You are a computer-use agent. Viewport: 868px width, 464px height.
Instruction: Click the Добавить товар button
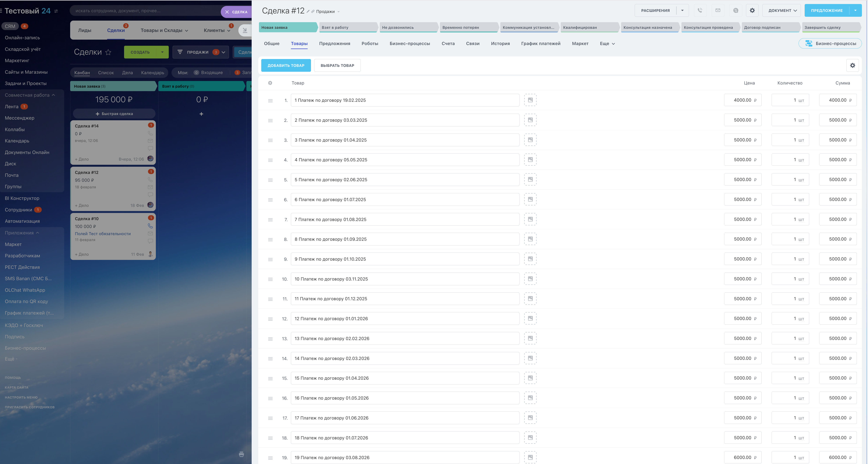point(286,65)
